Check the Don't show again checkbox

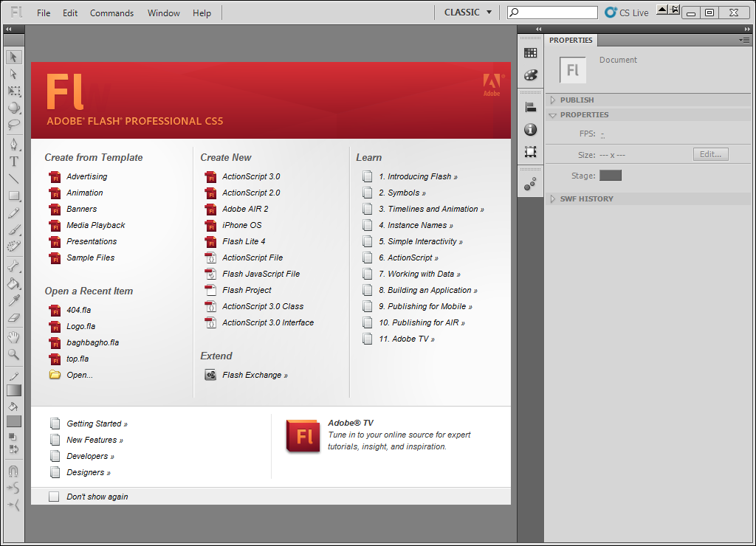(x=54, y=497)
